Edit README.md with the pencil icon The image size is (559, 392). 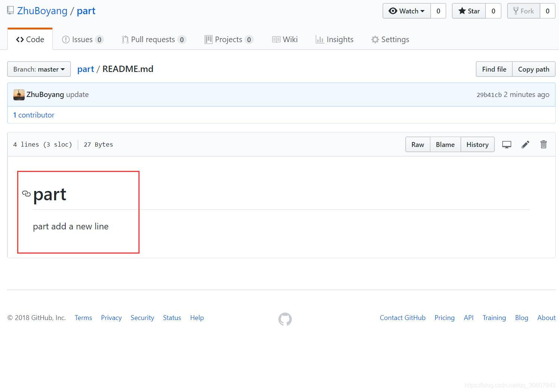pyautogui.click(x=525, y=145)
